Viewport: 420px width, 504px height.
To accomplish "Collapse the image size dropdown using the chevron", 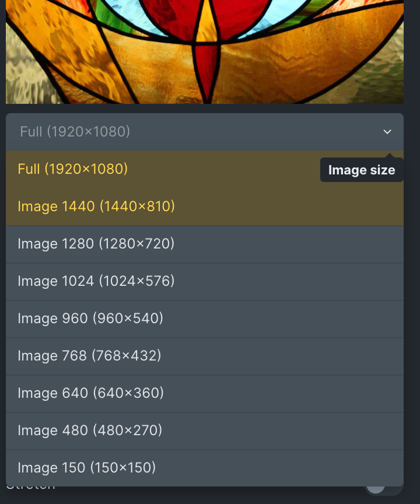I will [x=387, y=132].
